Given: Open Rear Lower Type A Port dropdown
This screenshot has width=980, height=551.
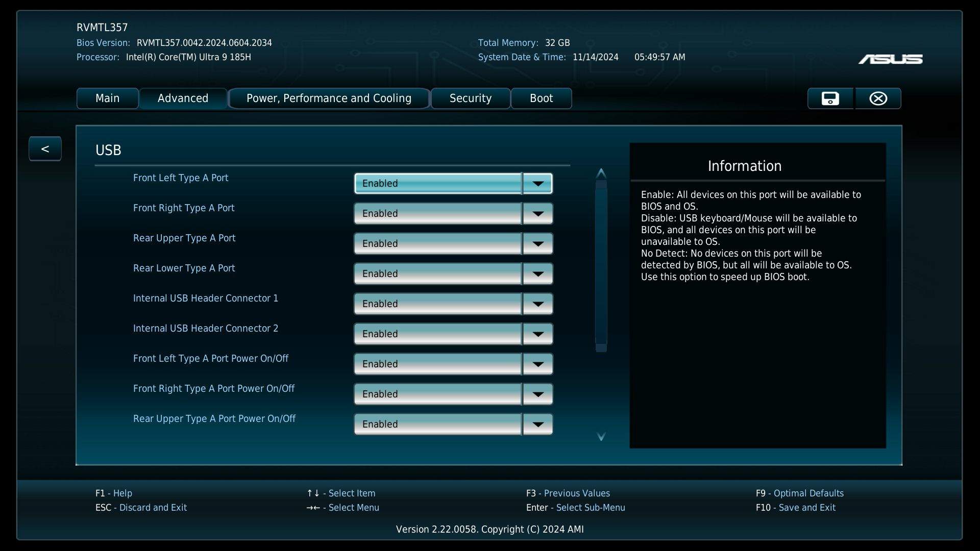Looking at the screenshot, I should 453,274.
